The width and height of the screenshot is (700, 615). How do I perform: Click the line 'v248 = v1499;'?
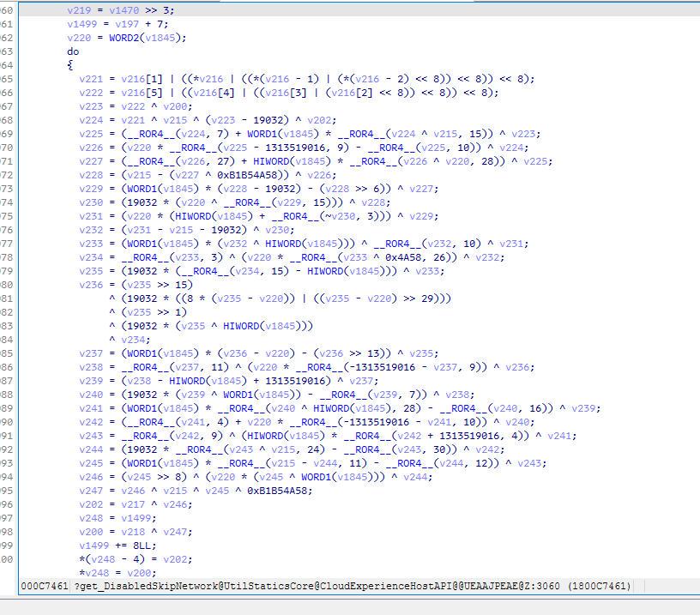click(118, 518)
